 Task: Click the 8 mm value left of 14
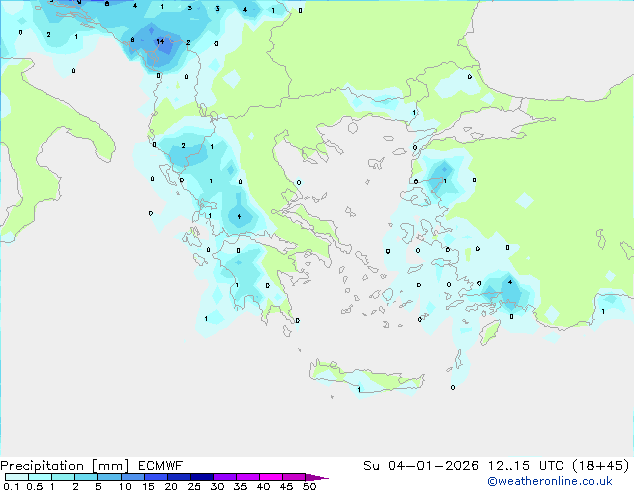pyautogui.click(x=133, y=40)
